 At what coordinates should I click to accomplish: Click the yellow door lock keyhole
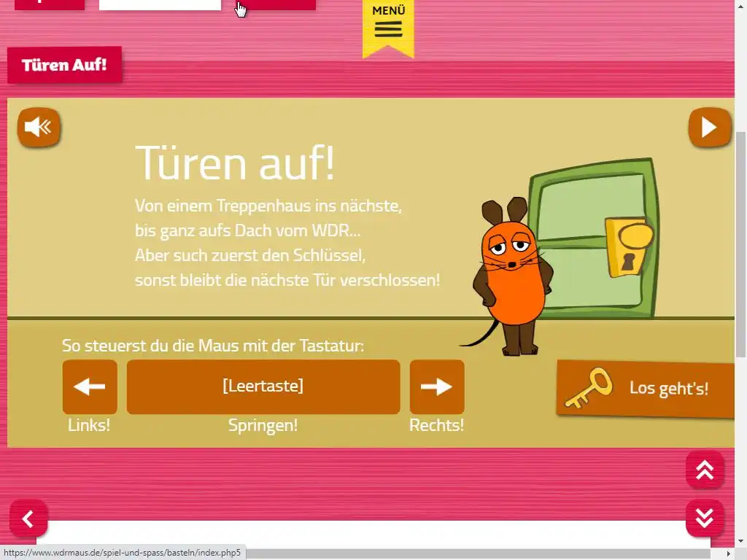coord(628,262)
